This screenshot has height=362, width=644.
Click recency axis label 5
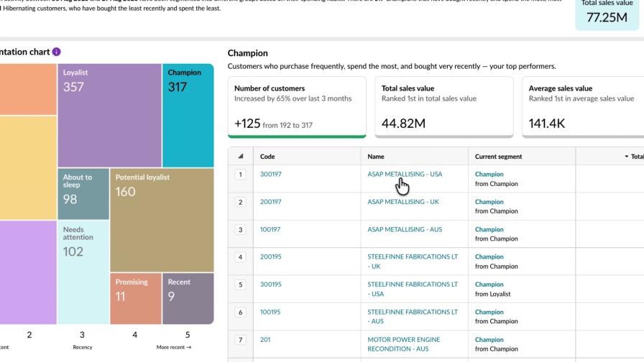[188, 335]
